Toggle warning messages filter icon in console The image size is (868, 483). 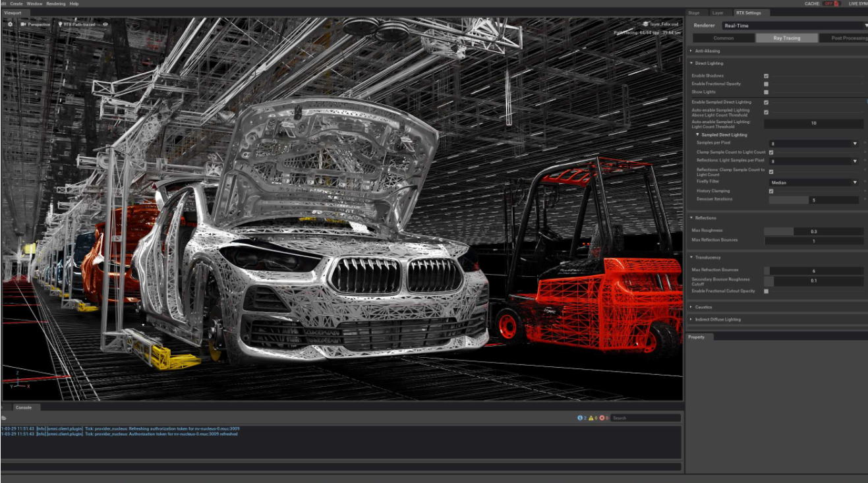coord(591,418)
